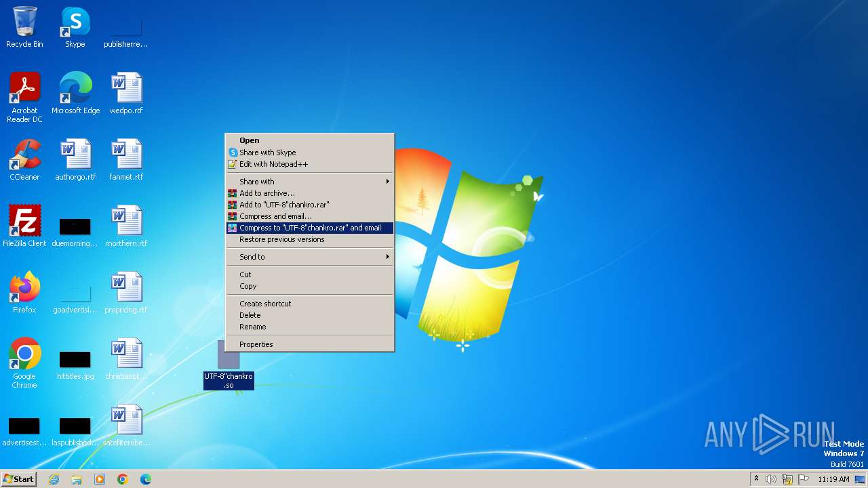868x488 pixels.
Task: Choose Add to "UTF-8"chankro.rar" entry
Action: (x=310, y=205)
